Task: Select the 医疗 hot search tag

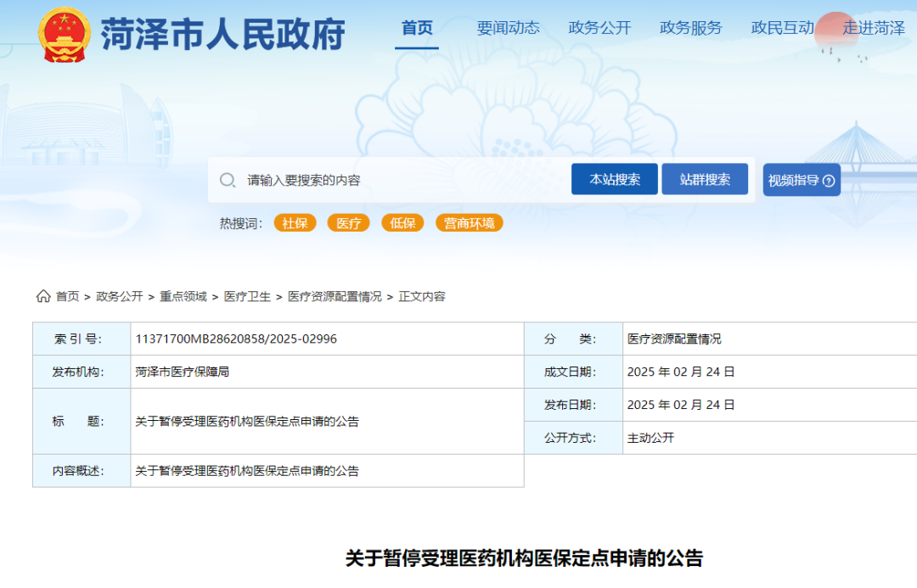Action: pos(348,223)
